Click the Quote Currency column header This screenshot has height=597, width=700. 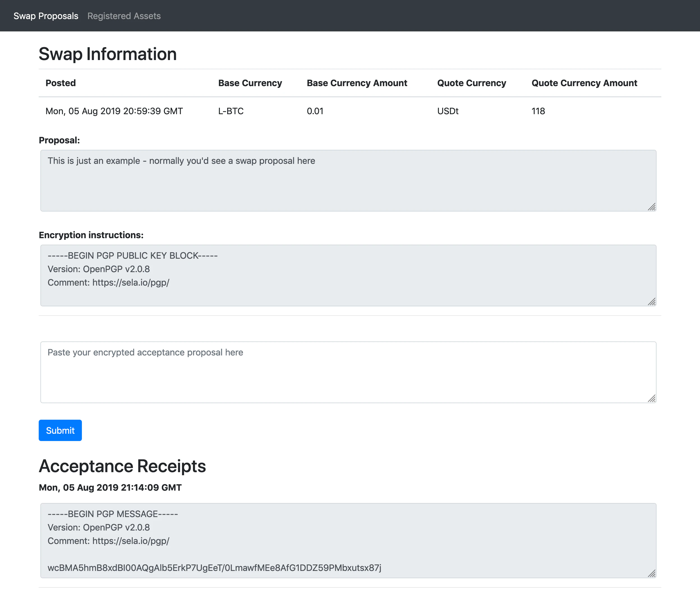[x=471, y=83]
